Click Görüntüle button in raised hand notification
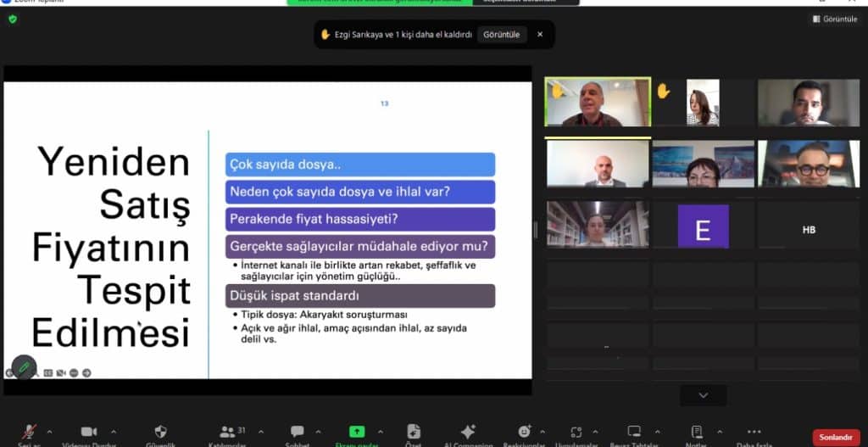This screenshot has height=447, width=868. [x=502, y=35]
